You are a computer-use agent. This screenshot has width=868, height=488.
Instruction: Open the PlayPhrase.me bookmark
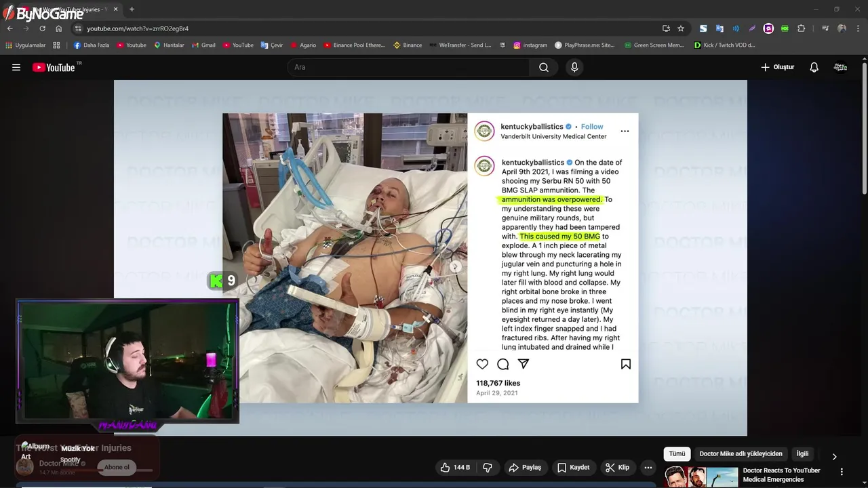point(585,45)
